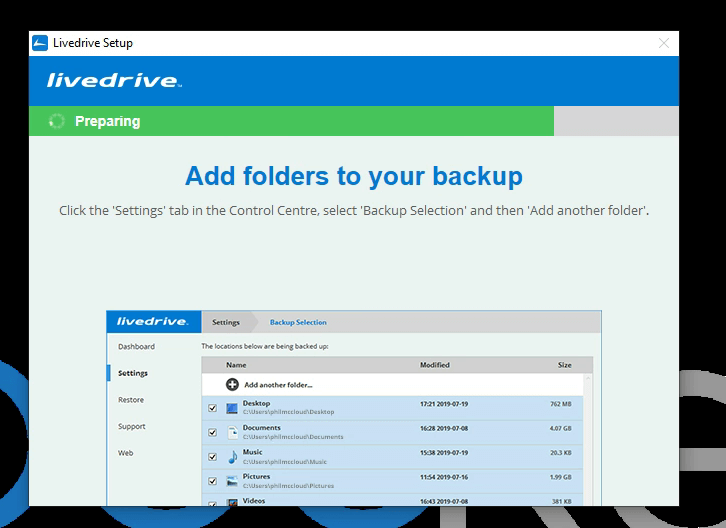
Task: Click the Music note folder icon
Action: 232,457
